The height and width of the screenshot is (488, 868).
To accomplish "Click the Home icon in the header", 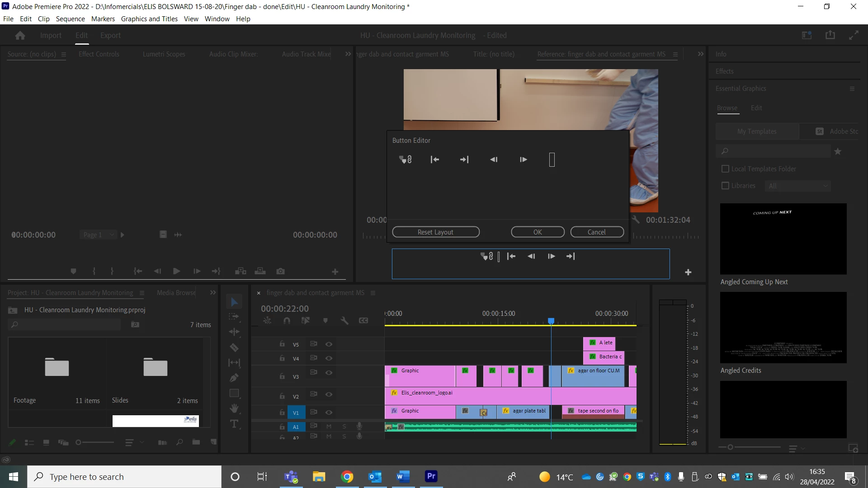I will pyautogui.click(x=20, y=35).
